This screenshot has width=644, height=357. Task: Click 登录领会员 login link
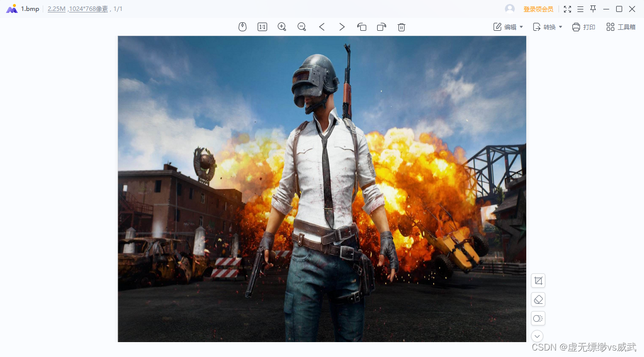[538, 9]
